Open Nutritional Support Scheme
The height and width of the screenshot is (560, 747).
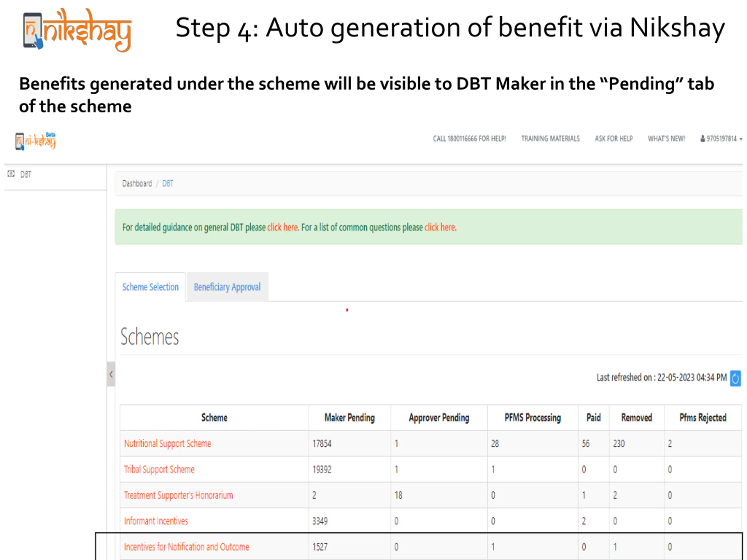click(x=167, y=444)
